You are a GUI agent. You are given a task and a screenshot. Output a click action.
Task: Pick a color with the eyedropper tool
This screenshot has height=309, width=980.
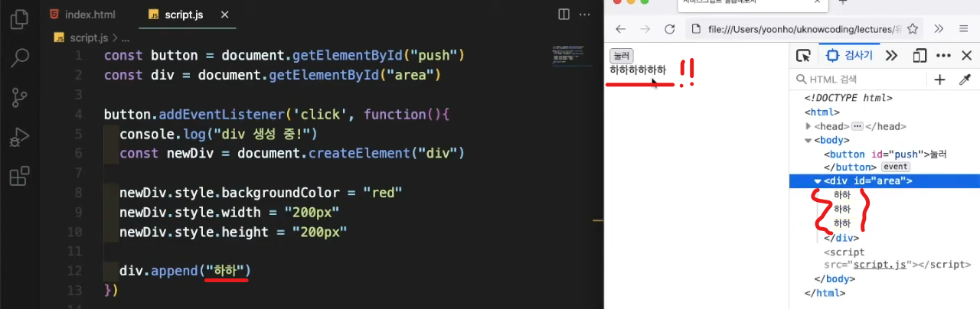965,80
